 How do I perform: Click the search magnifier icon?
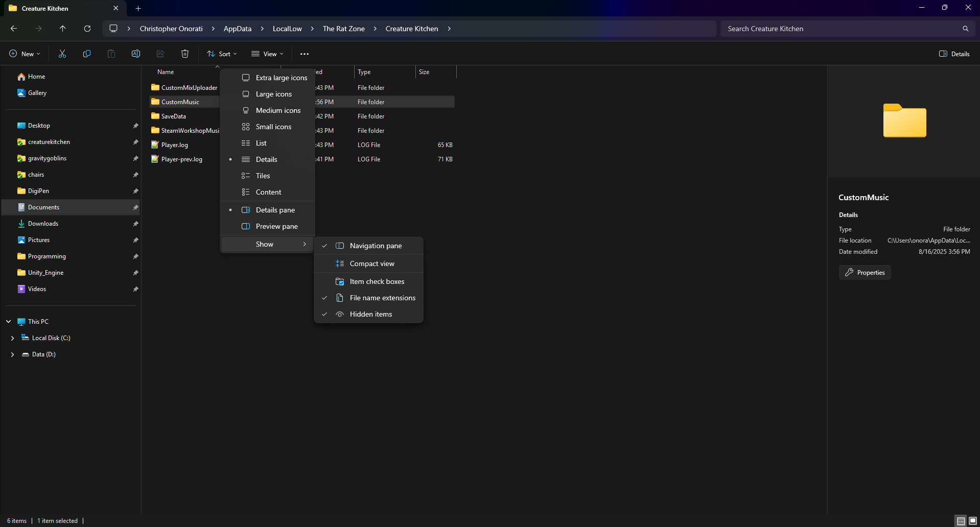[965, 29]
